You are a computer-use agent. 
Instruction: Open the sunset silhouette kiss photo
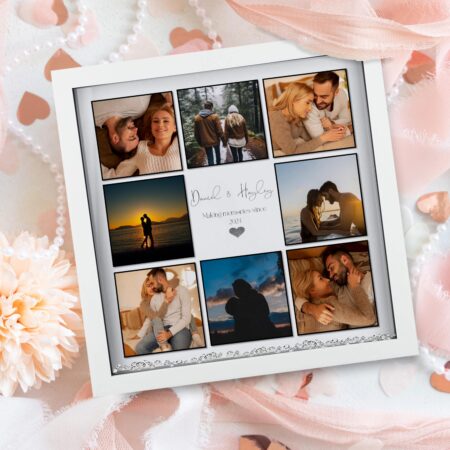(149, 220)
